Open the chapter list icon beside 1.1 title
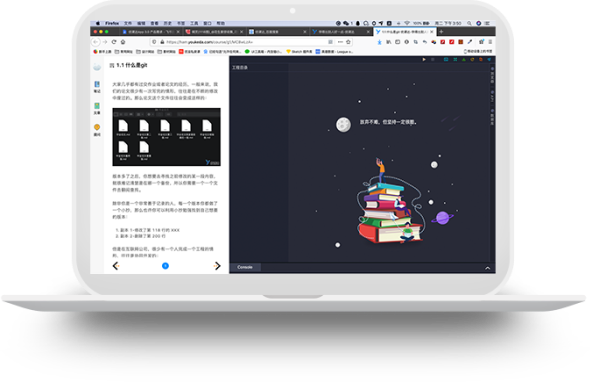The height and width of the screenshot is (382, 592). 112,66
